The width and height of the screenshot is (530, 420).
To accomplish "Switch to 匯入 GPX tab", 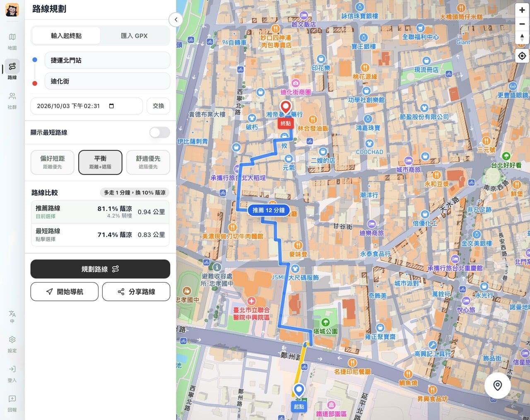I will [x=134, y=36].
